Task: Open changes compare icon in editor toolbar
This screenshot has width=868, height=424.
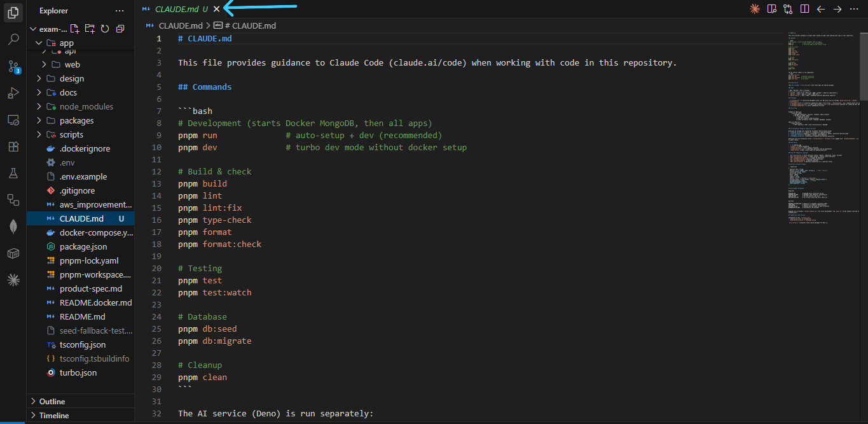Action: [x=789, y=9]
